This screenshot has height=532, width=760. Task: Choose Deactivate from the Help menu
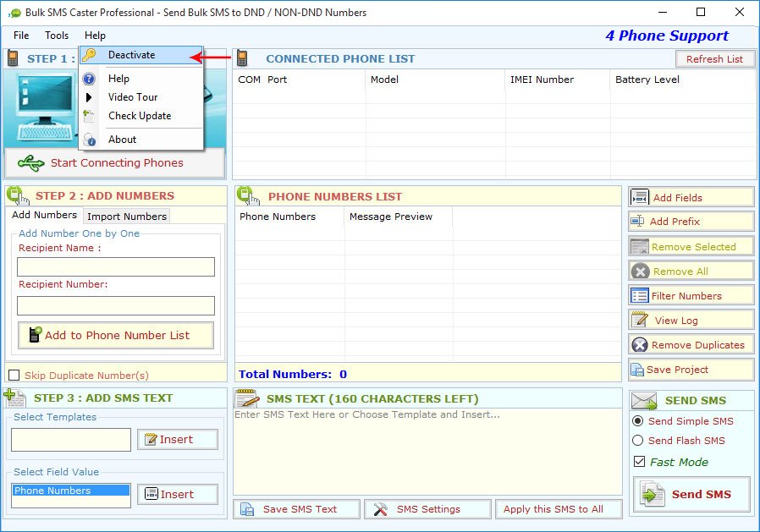point(140,55)
